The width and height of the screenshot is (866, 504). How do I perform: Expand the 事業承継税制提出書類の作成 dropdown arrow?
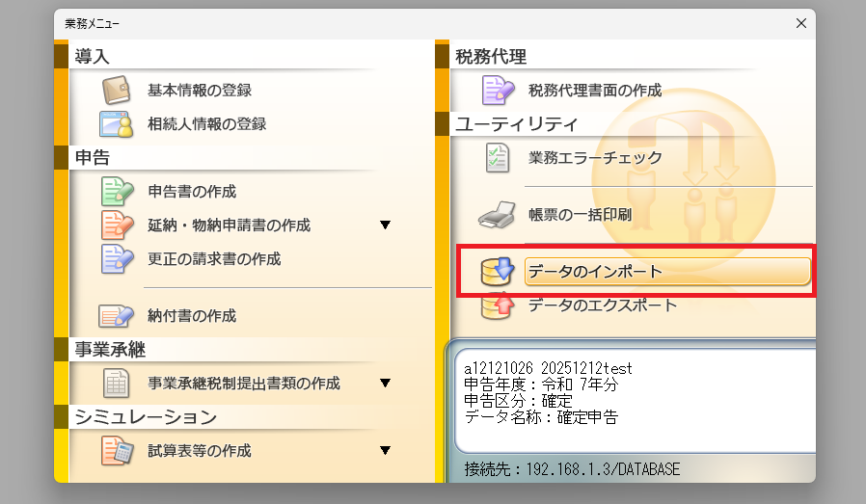click(x=386, y=384)
